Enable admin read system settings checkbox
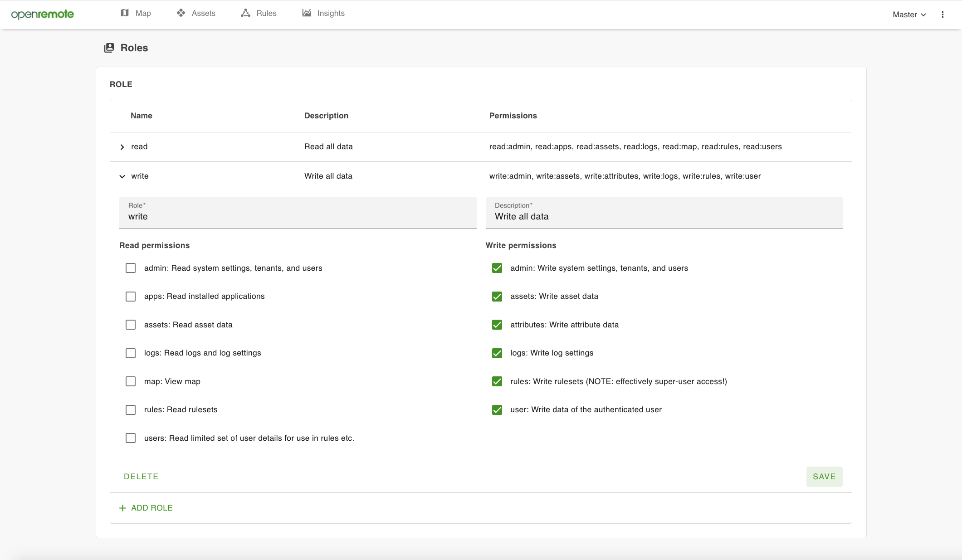 pyautogui.click(x=131, y=268)
